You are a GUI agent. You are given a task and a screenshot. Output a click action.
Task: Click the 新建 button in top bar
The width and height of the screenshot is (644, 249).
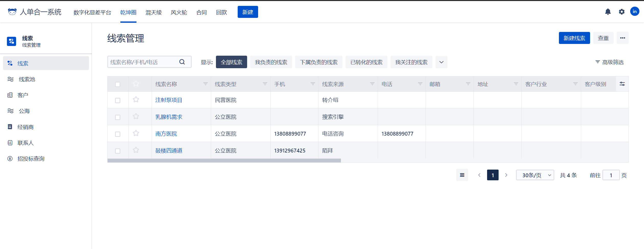coord(248,12)
